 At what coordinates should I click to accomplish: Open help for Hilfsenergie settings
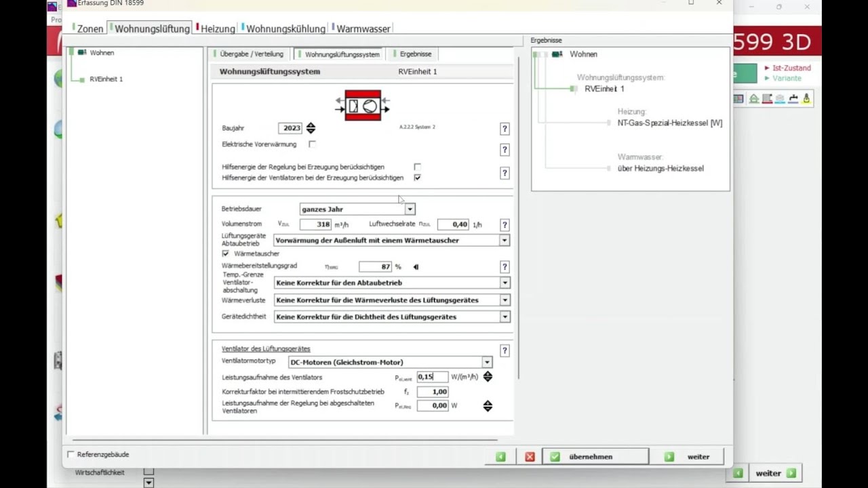(x=505, y=173)
